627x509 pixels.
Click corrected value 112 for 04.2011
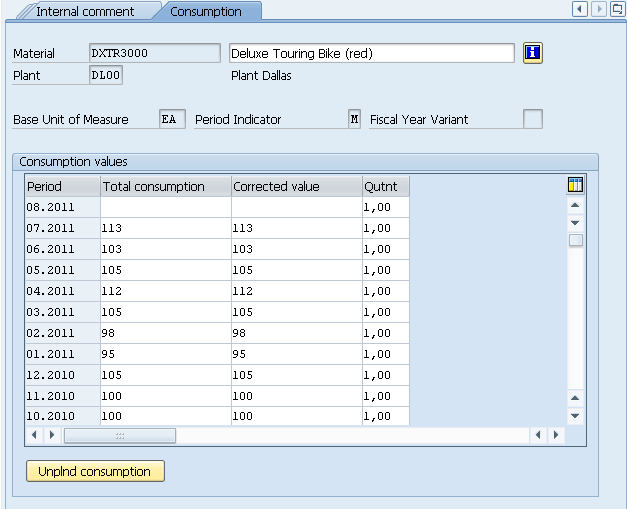click(x=297, y=291)
